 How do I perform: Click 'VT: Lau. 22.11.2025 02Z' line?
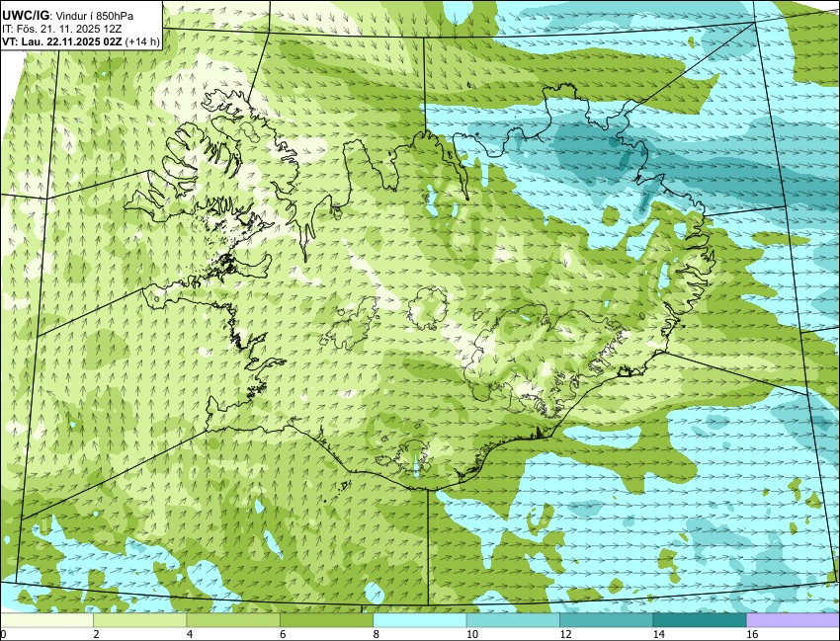(x=61, y=41)
